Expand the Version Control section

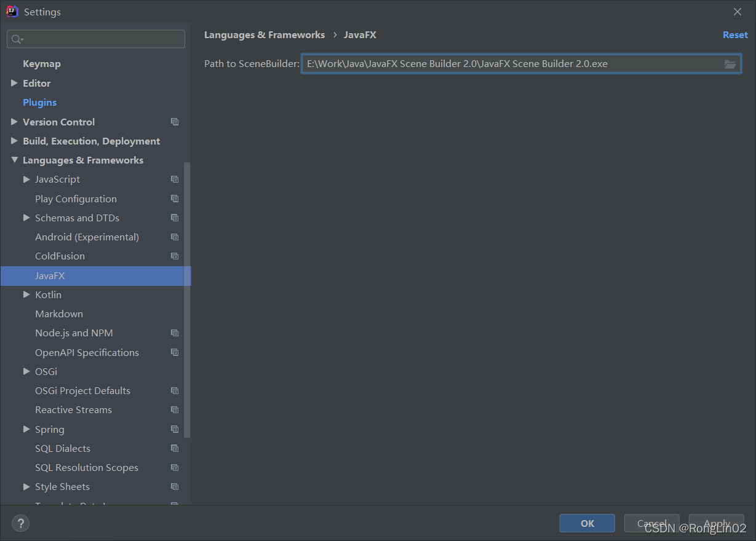(14, 122)
